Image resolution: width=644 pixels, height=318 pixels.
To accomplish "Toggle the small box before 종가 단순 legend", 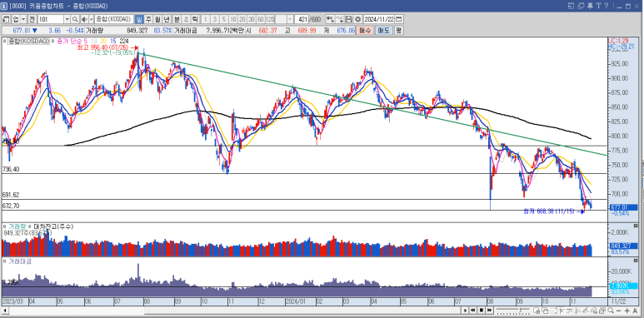I will (54, 41).
